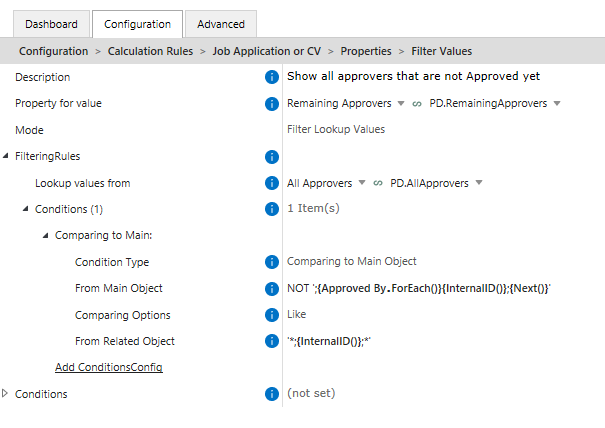
Task: Click info icon for From Related Object
Action: pyautogui.click(x=272, y=341)
